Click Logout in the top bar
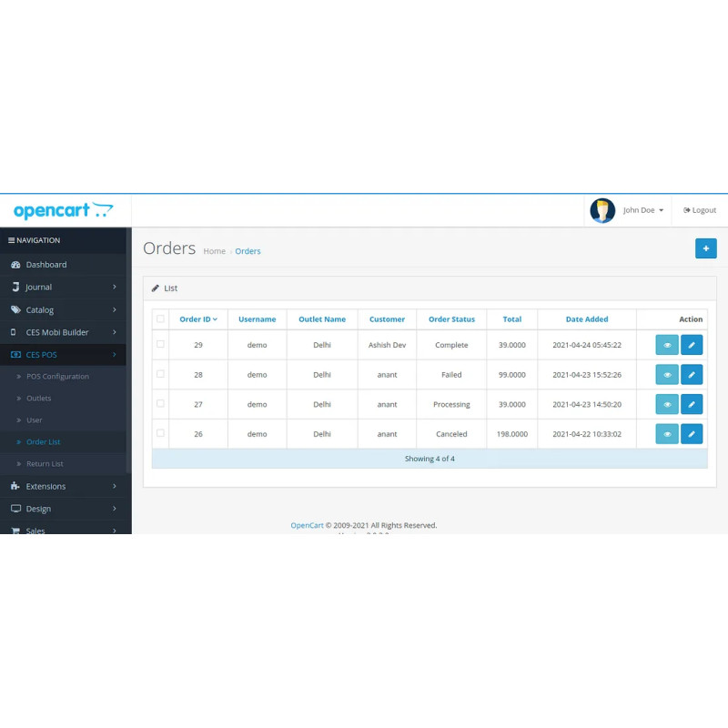The image size is (728, 728). 699,210
